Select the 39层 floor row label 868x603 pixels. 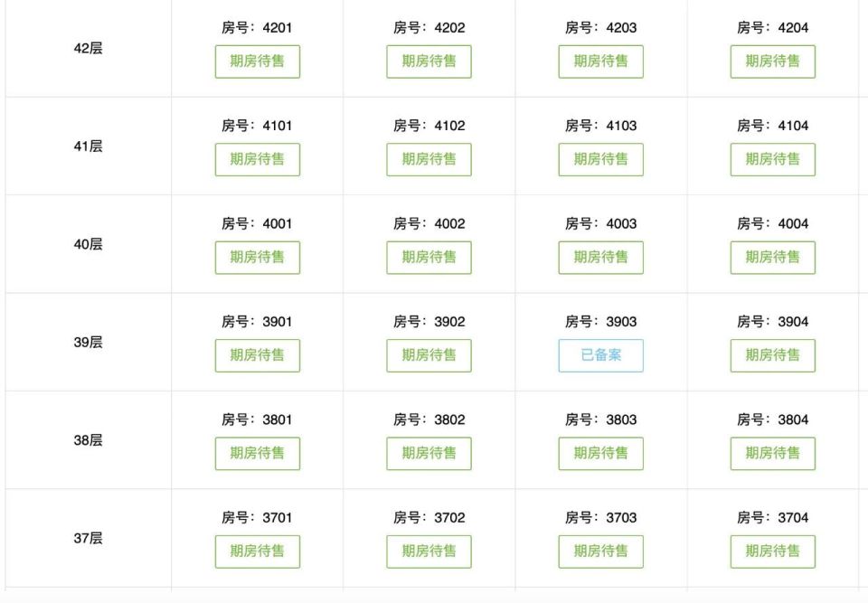pyautogui.click(x=88, y=343)
